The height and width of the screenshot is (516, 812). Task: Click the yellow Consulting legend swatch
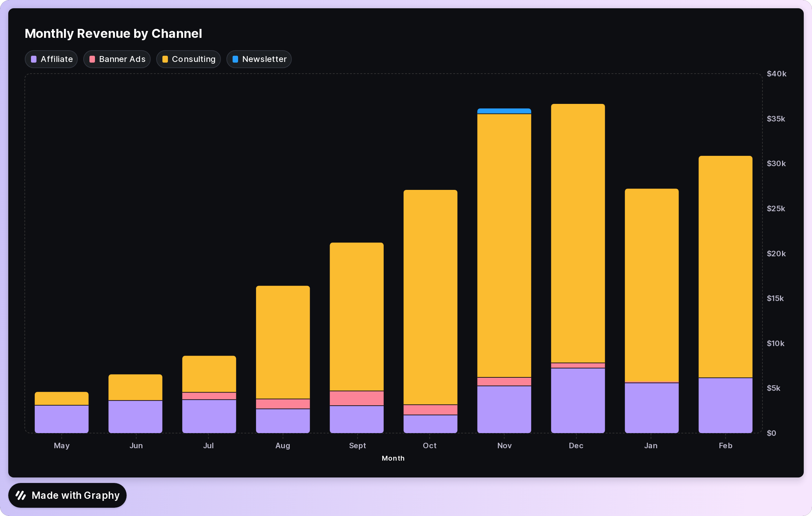165,59
